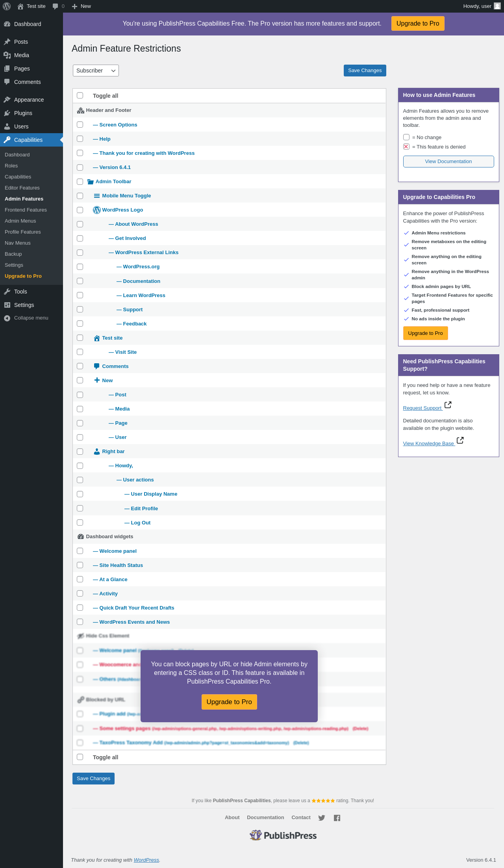This screenshot has width=504, height=868.
Task: Check the bottom Toggle all checkbox
Action: [80, 757]
